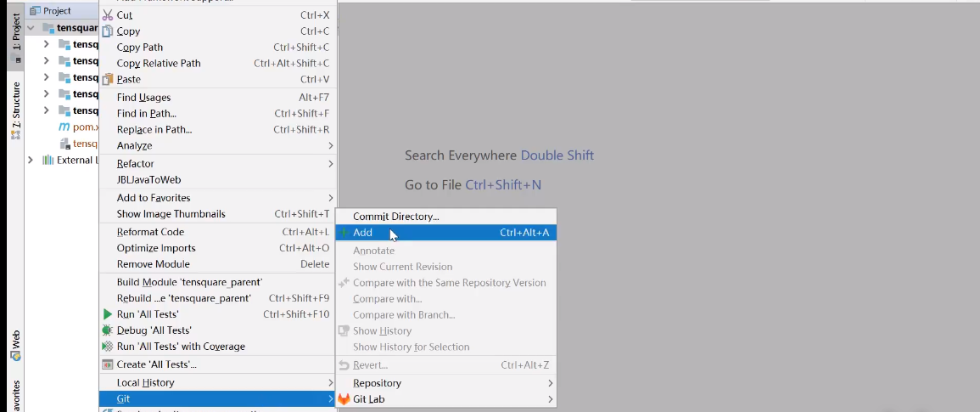This screenshot has width=980, height=412.
Task: Select Build Module 'tensquare_parent'
Action: pos(218,282)
